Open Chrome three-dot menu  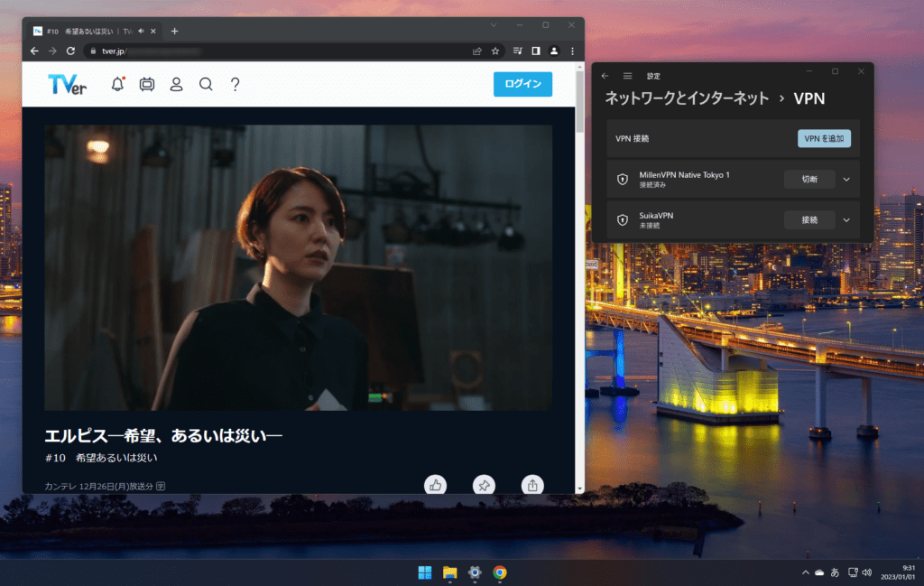point(572,51)
